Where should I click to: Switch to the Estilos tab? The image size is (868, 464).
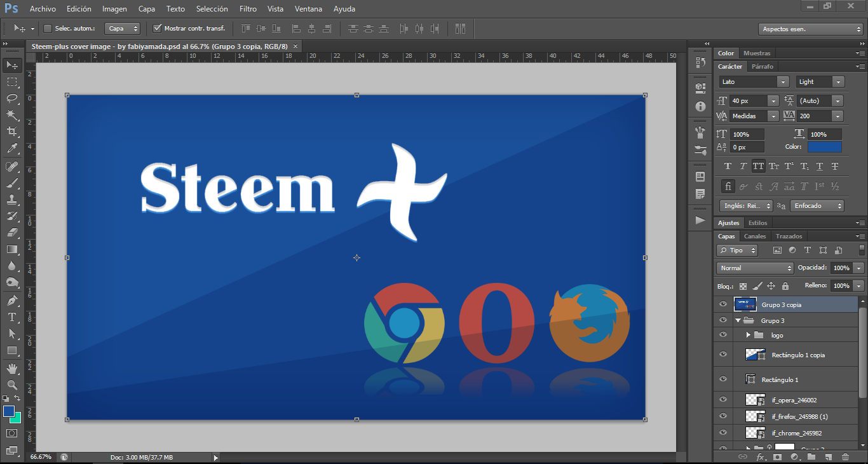coord(757,223)
